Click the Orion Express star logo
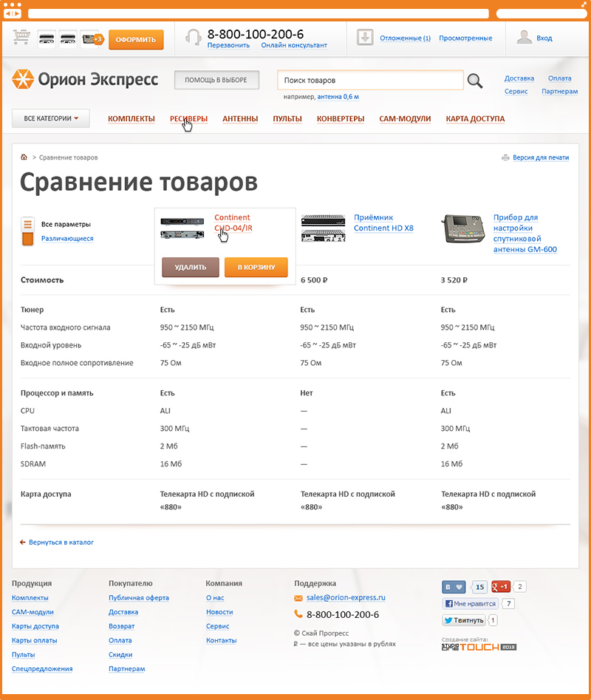Screen dimensions: 591x700 click(22, 79)
